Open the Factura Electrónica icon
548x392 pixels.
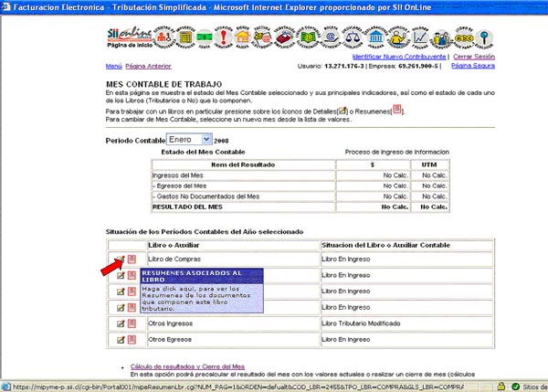pyautogui.click(x=262, y=37)
